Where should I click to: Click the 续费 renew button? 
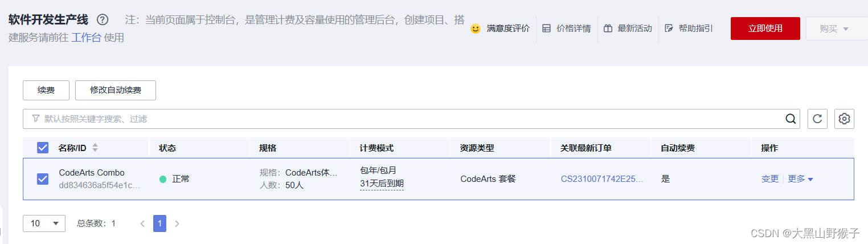pos(46,90)
